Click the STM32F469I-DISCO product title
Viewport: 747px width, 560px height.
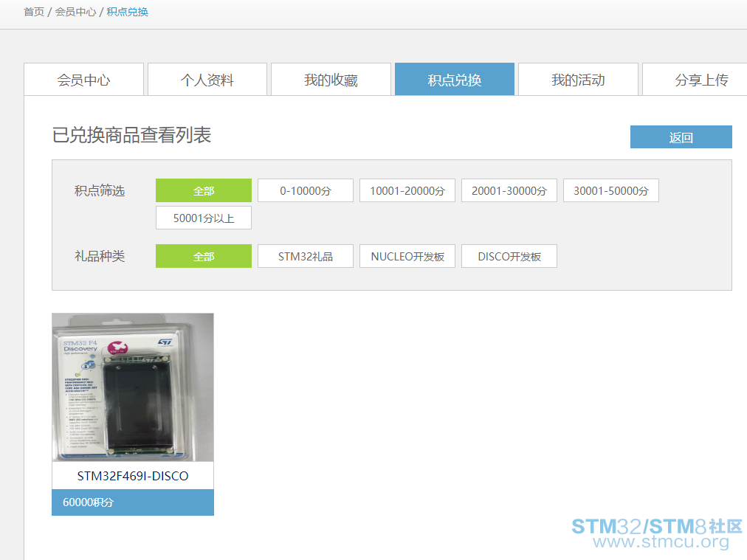tap(133, 476)
